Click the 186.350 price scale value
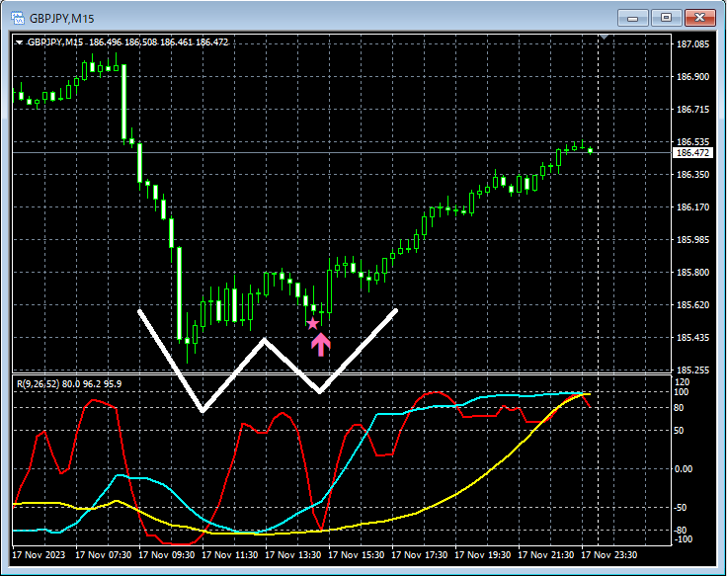 (x=692, y=175)
